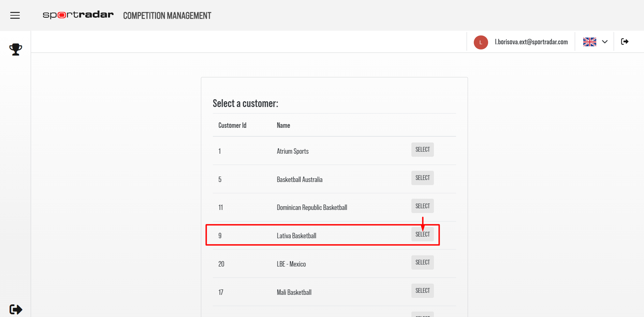Click the header logout arrow icon
The width and height of the screenshot is (644, 317).
pos(625,42)
